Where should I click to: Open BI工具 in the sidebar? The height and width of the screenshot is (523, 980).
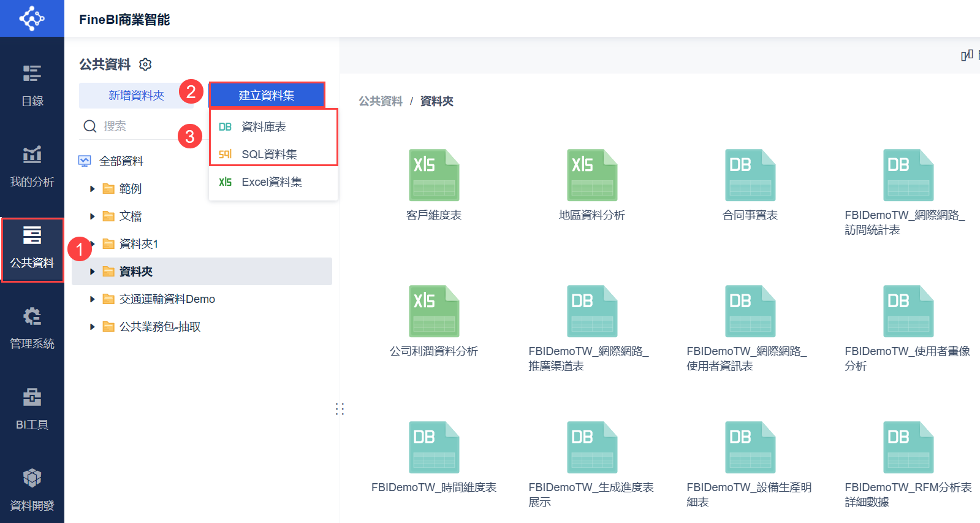[32, 409]
